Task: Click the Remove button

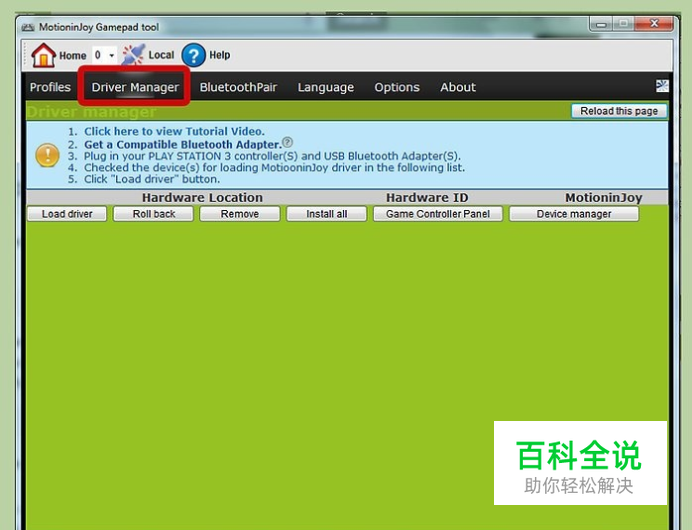Action: click(x=240, y=214)
